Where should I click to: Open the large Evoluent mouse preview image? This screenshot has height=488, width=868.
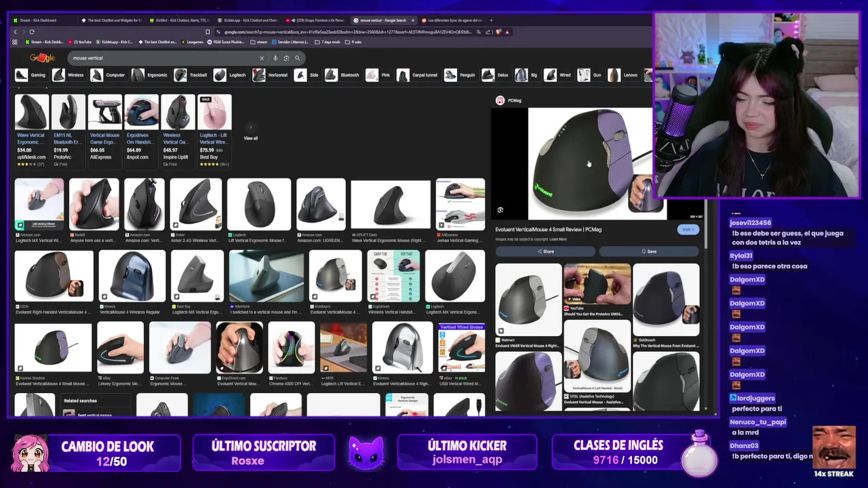[589, 164]
